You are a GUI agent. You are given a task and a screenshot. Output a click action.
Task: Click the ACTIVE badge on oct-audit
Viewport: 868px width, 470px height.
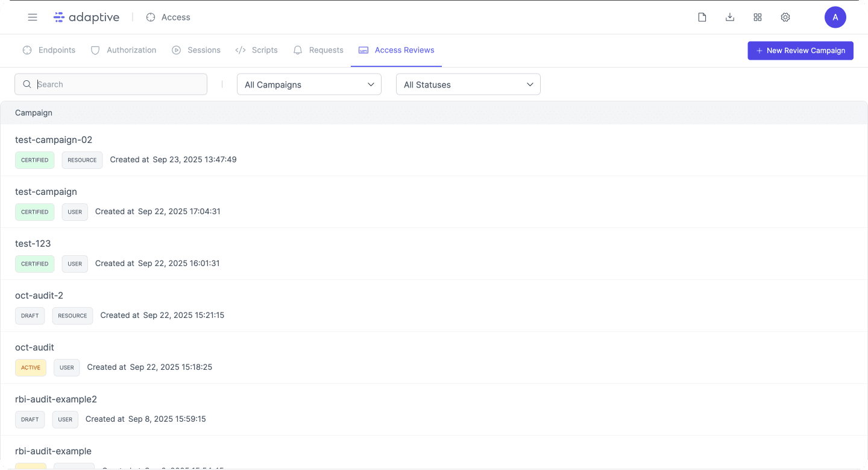pos(31,367)
